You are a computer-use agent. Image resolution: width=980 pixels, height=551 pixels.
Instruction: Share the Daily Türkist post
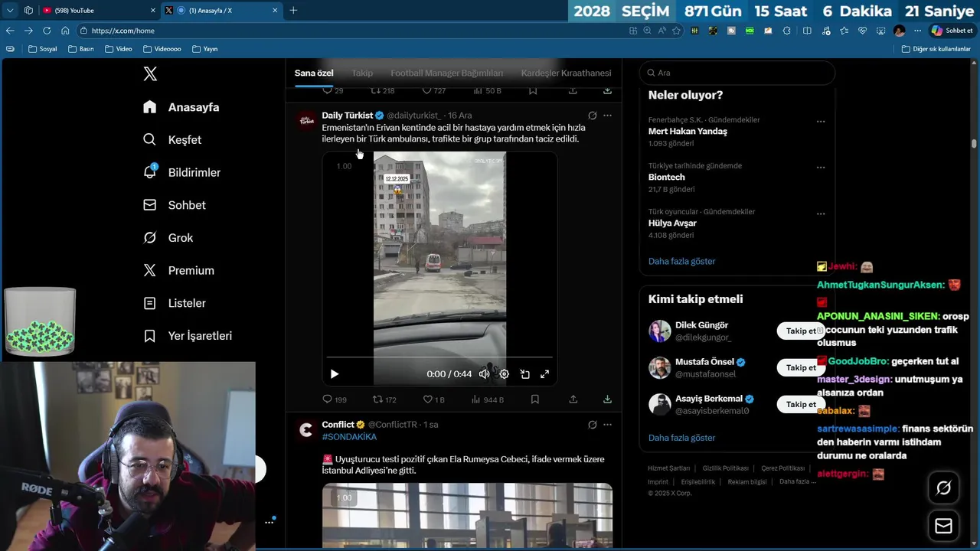pyautogui.click(x=573, y=399)
